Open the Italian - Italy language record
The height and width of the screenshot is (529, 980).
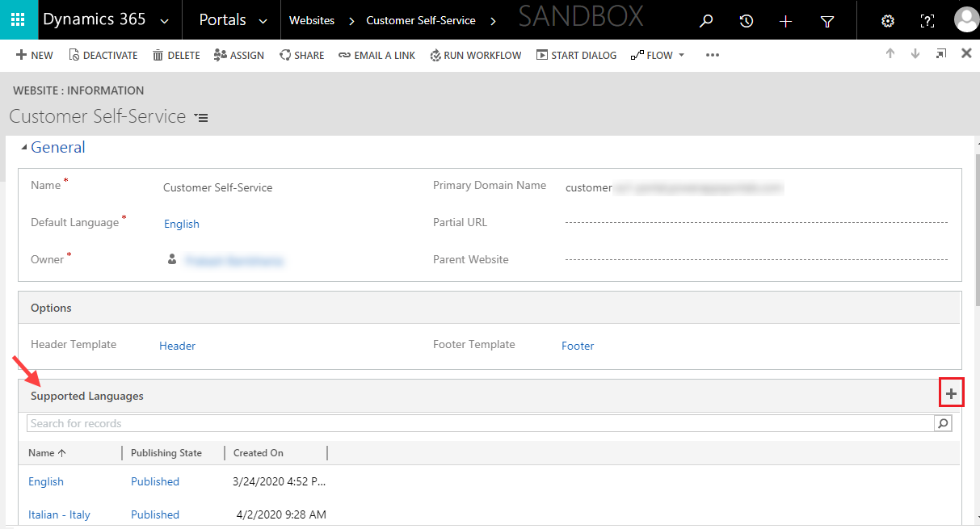point(59,514)
